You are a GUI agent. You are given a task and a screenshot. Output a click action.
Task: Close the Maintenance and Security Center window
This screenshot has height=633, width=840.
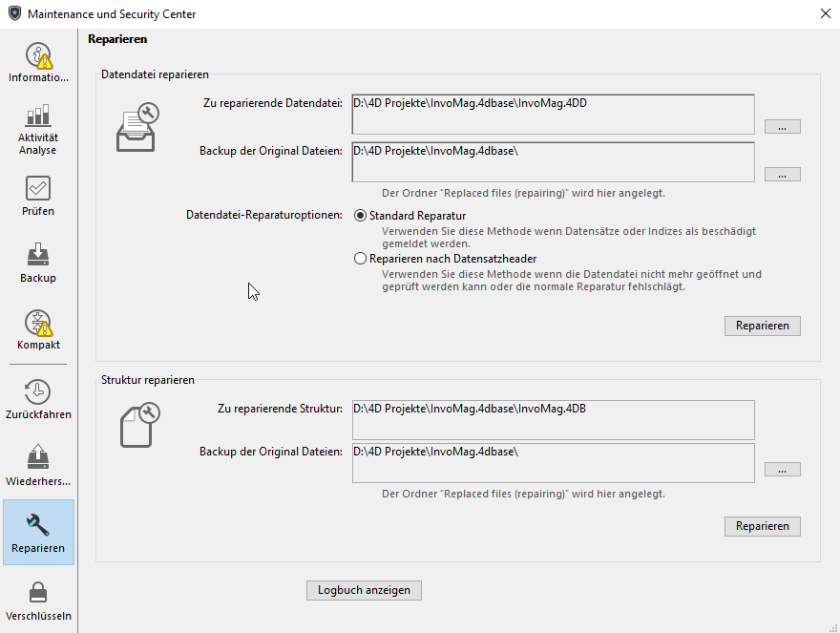[x=824, y=13]
